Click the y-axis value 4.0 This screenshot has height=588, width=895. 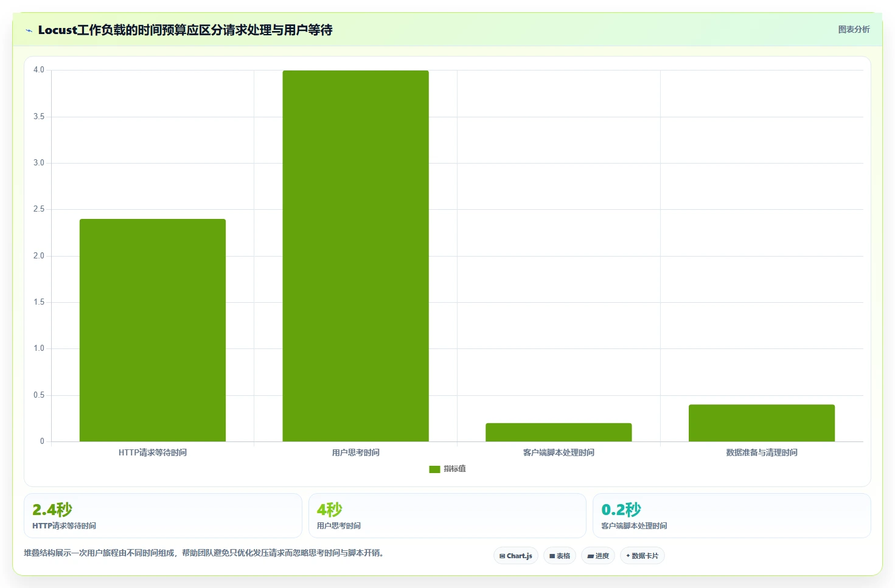39,70
